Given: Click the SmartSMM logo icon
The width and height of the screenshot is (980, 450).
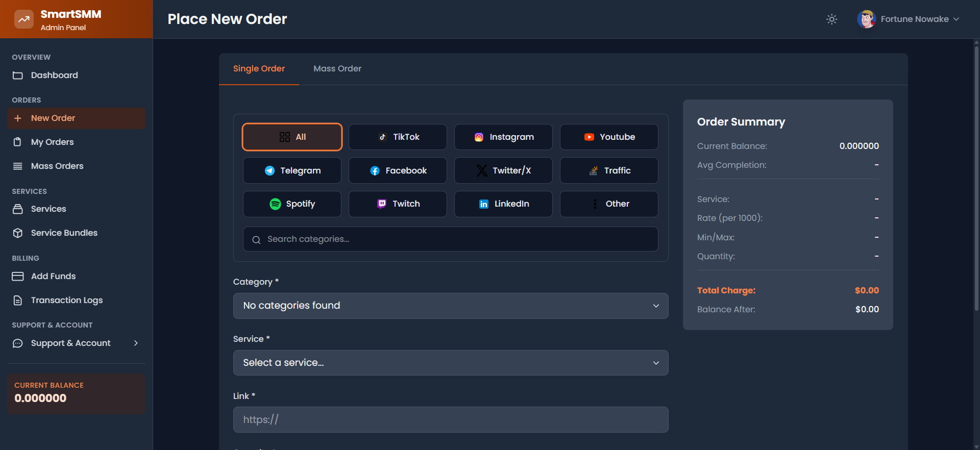Looking at the screenshot, I should point(23,19).
